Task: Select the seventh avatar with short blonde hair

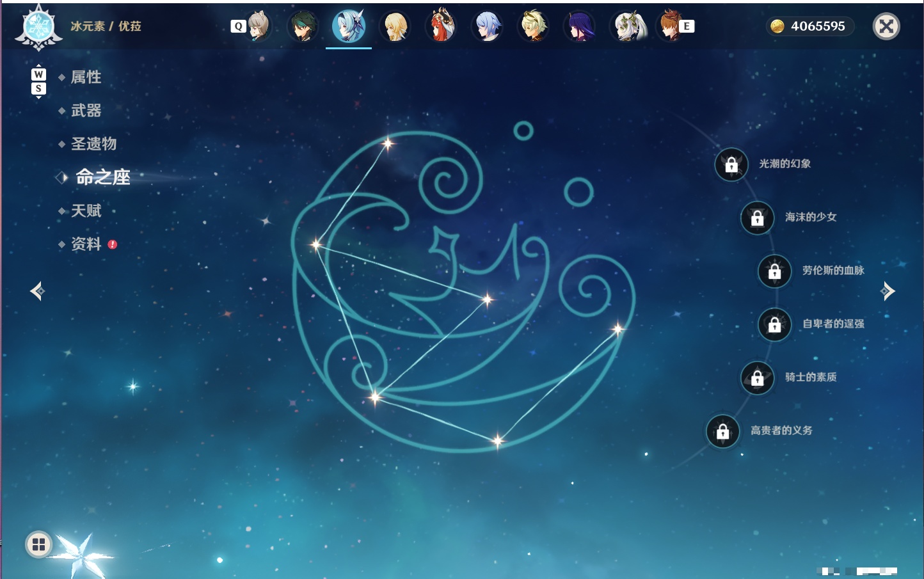Action: (533, 26)
